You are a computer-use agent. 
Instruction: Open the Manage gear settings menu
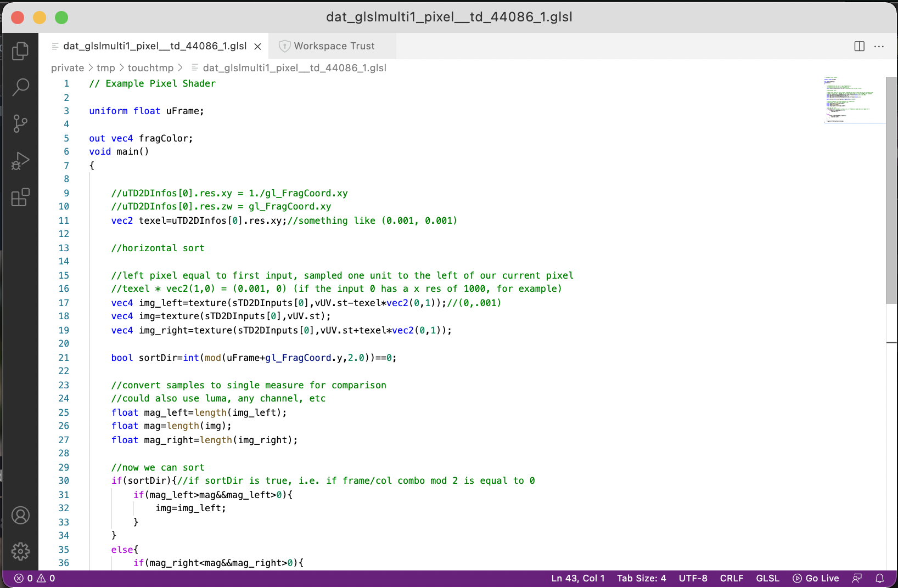pyautogui.click(x=20, y=551)
